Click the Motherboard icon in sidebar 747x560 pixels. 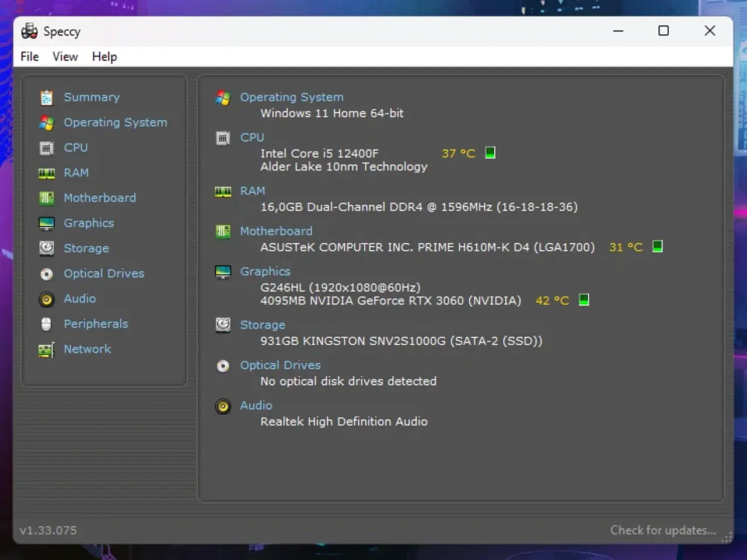coord(47,198)
